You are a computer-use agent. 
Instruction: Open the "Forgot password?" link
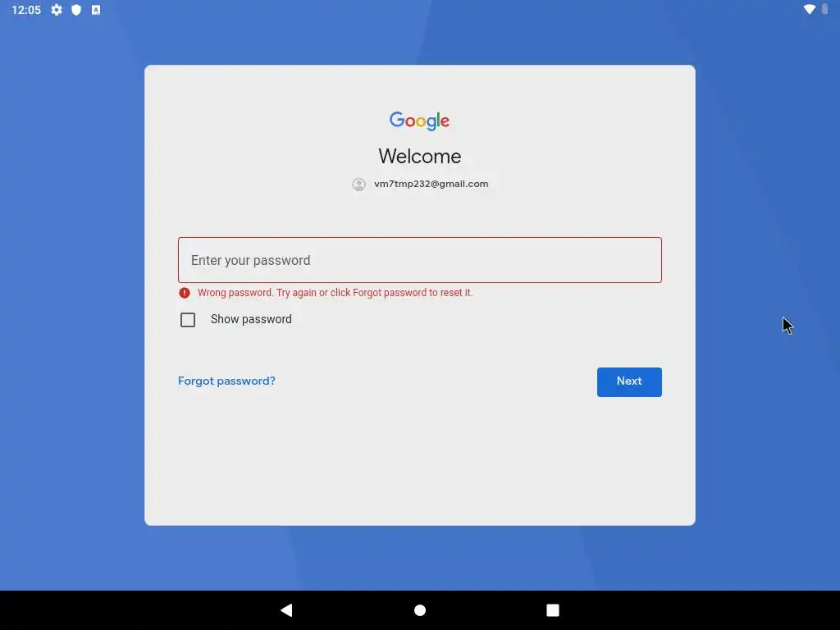click(x=226, y=381)
